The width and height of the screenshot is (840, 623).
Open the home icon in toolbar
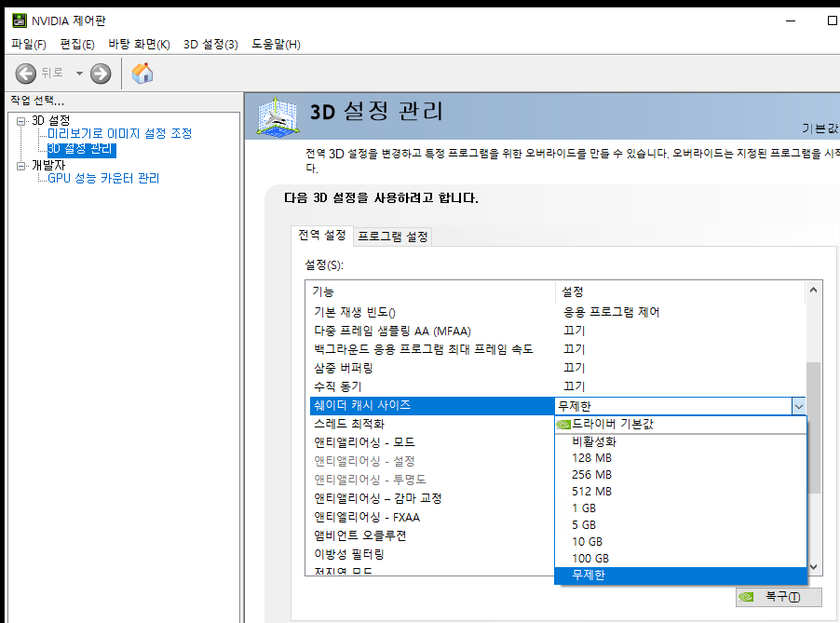(142, 74)
